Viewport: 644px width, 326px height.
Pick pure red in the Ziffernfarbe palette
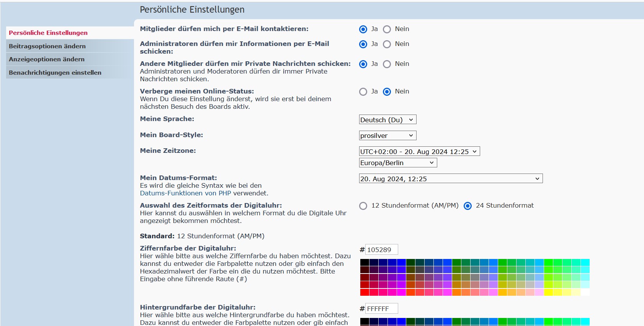tap(364, 292)
